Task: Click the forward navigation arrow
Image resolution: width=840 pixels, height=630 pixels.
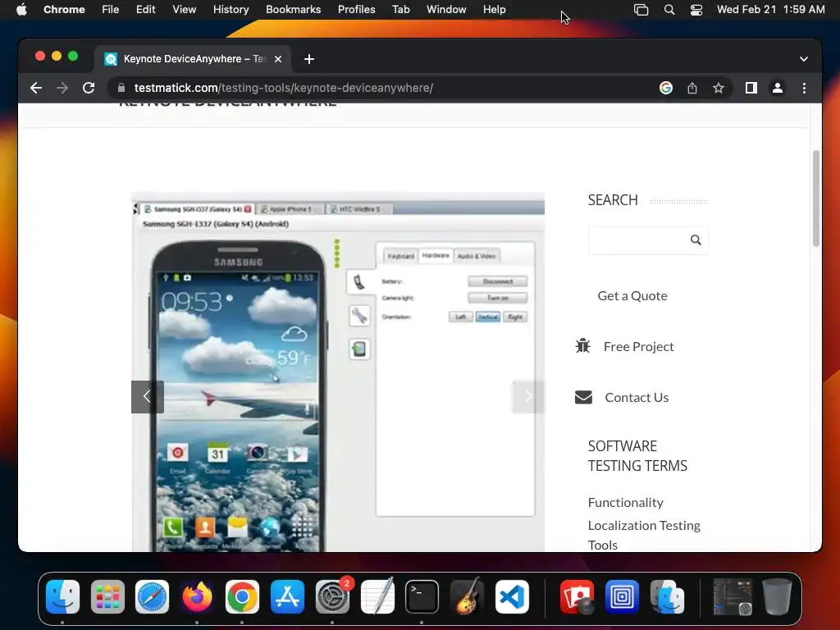Action: pos(62,88)
